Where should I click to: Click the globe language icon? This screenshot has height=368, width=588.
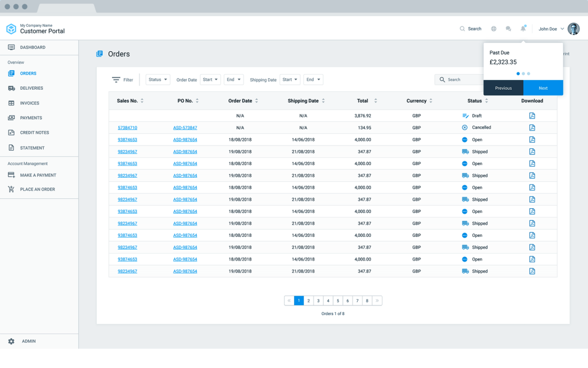494,29
